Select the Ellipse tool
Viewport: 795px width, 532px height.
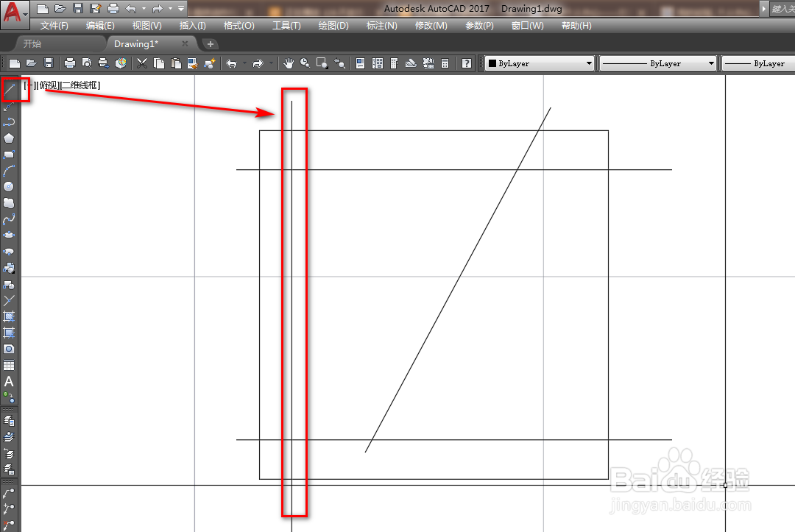pyautogui.click(x=9, y=235)
